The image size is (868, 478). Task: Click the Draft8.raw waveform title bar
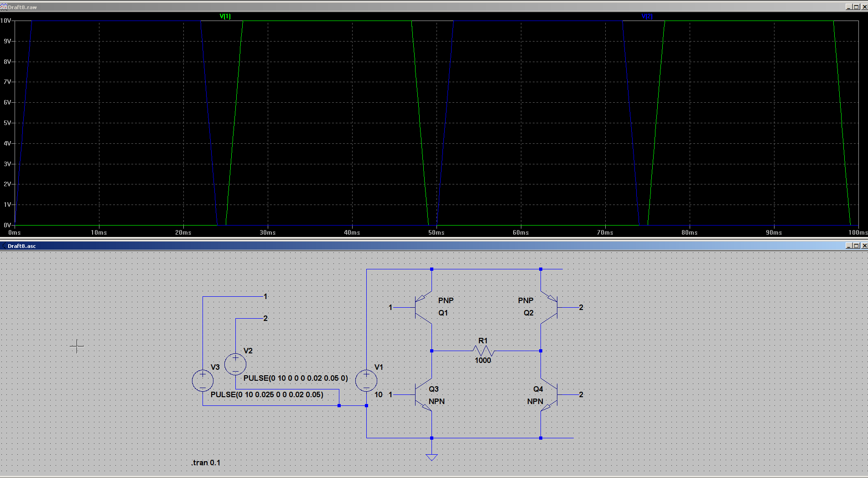411,7
